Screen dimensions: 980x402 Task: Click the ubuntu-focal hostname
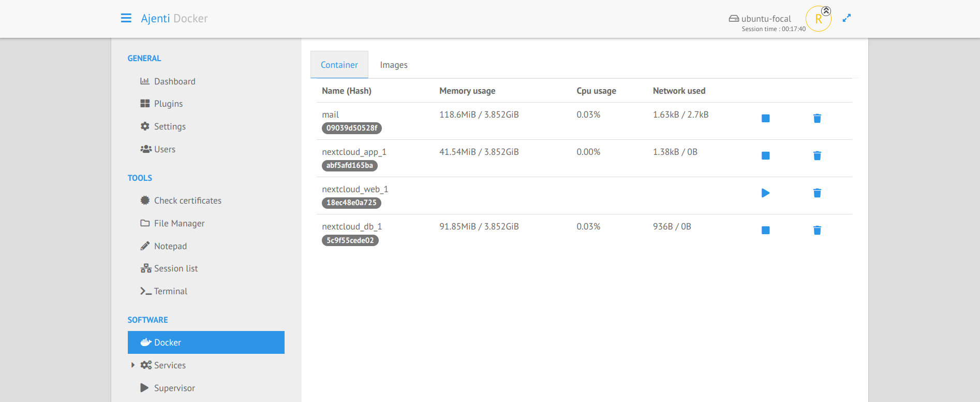tap(766, 19)
